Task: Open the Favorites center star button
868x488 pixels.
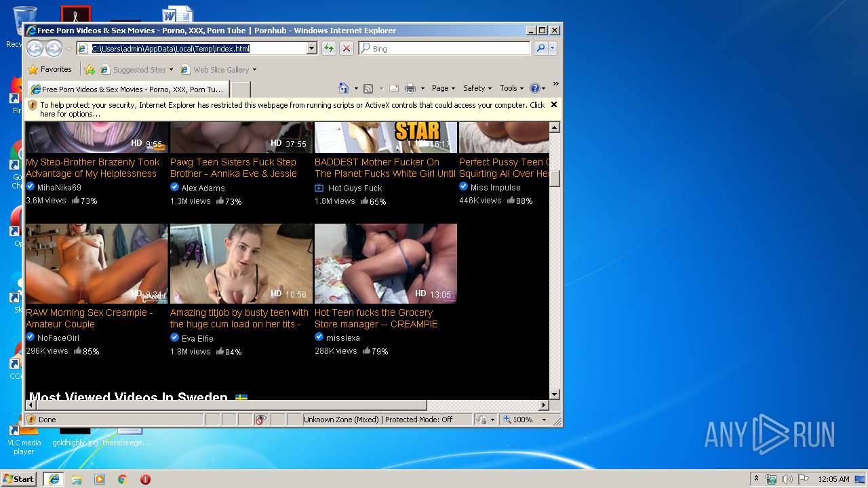Action: (x=50, y=69)
